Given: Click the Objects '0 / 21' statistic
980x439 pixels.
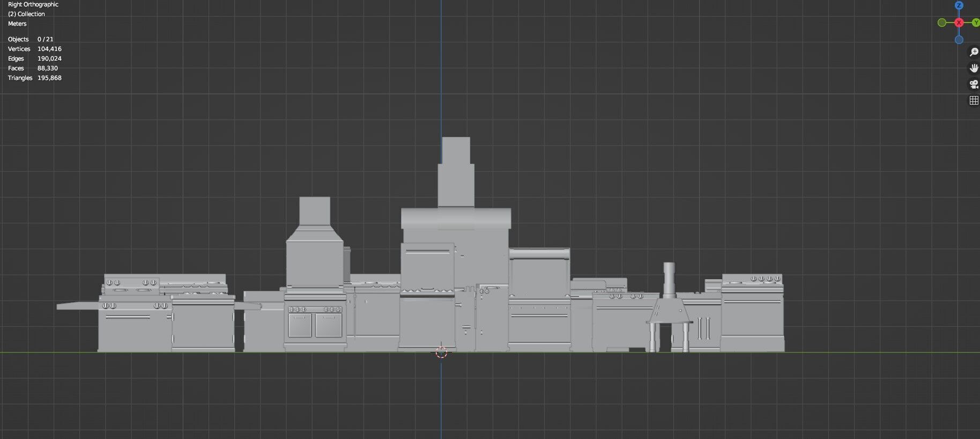Looking at the screenshot, I should point(46,39).
